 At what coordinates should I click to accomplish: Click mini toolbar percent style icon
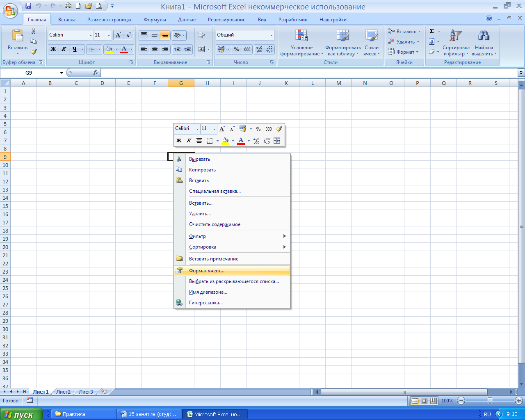tap(258, 129)
